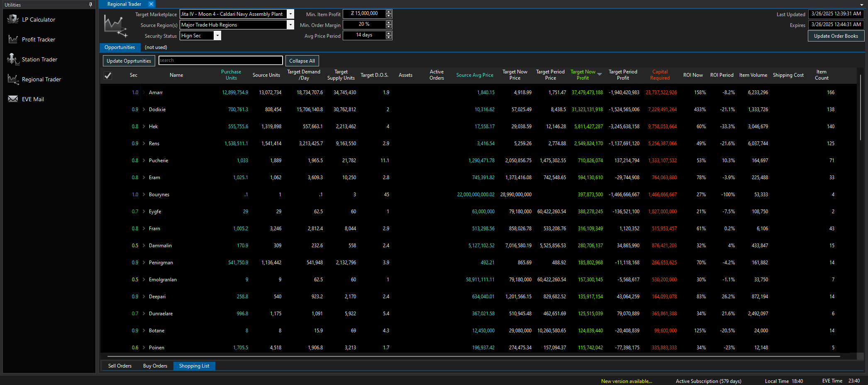The width and height of the screenshot is (868, 385).
Task: Click the Regional Trader sidebar icon
Action: 13,79
